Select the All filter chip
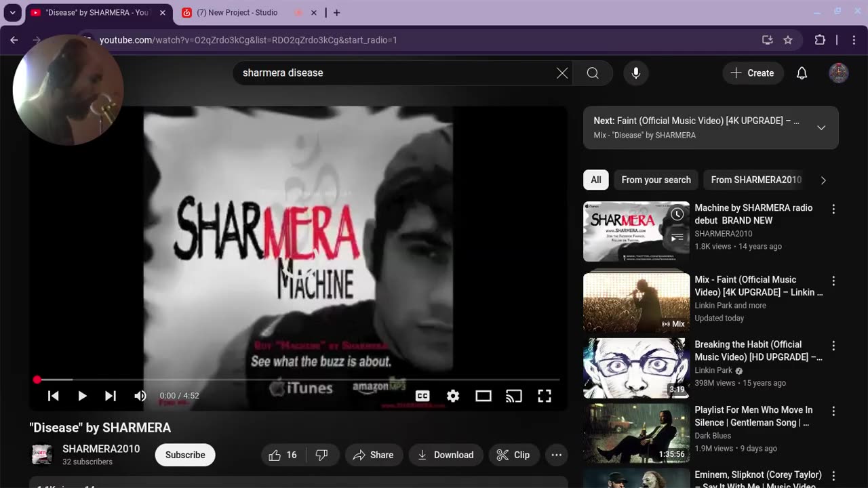Viewport: 868px width, 488px height. [x=596, y=180]
